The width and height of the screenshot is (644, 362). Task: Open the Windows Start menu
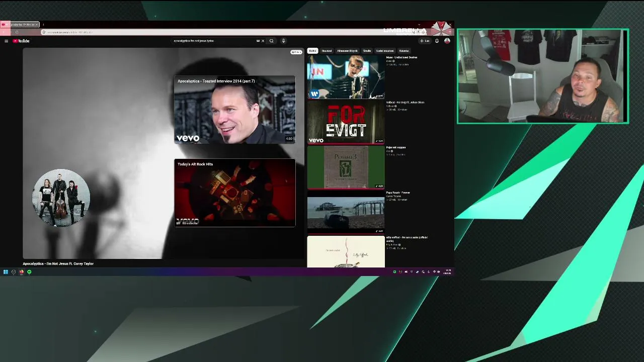point(6,272)
